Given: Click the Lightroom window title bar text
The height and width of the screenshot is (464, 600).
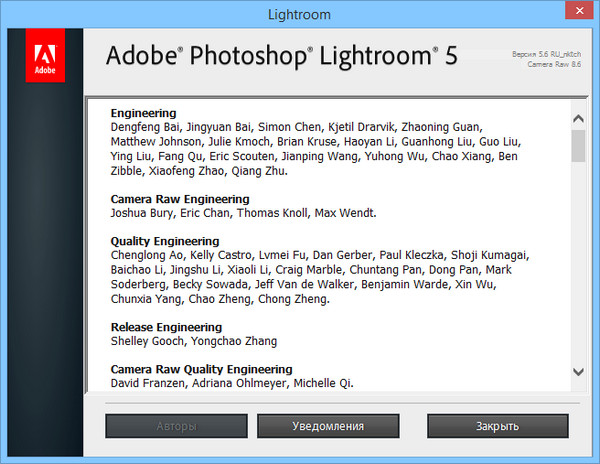Looking at the screenshot, I should [299, 13].
